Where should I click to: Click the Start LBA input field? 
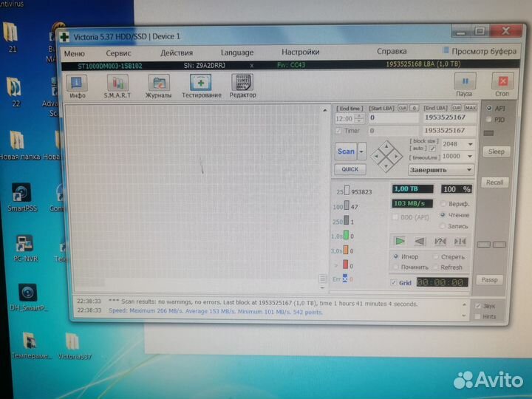[394, 117]
